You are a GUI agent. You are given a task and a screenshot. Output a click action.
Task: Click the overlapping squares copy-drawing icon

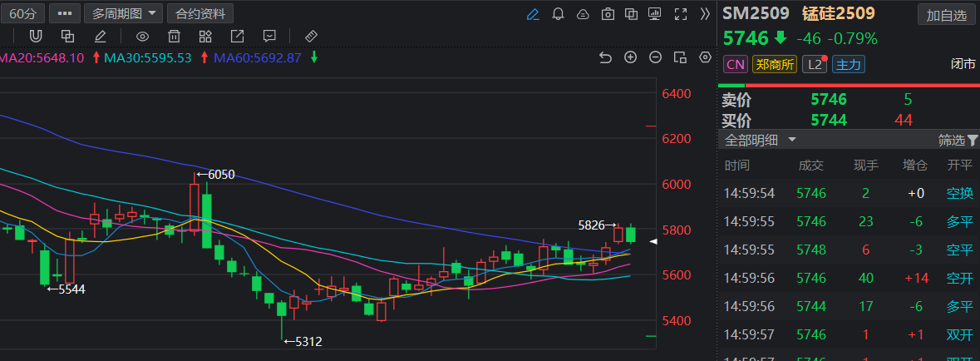[x=67, y=36]
